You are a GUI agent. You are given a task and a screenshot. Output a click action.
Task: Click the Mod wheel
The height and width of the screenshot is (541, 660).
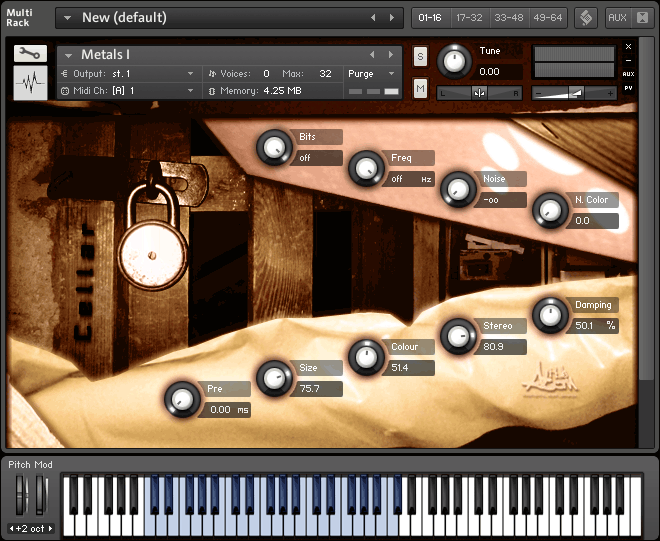coord(41,495)
